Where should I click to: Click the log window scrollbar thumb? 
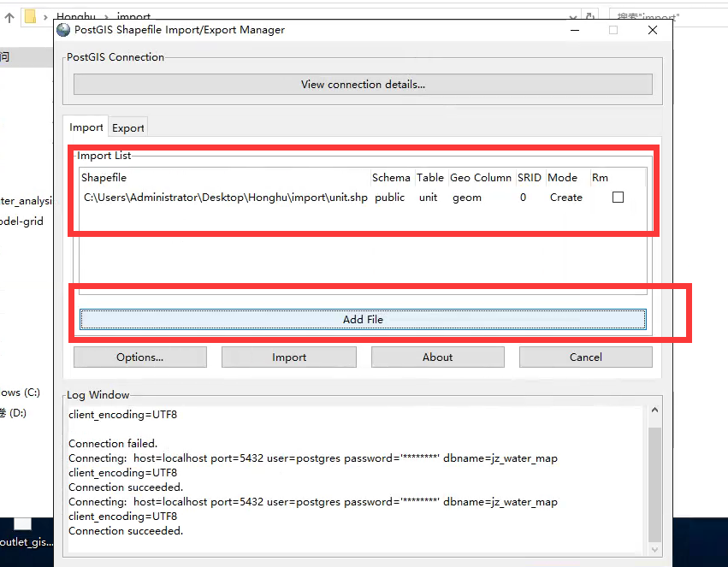click(654, 484)
